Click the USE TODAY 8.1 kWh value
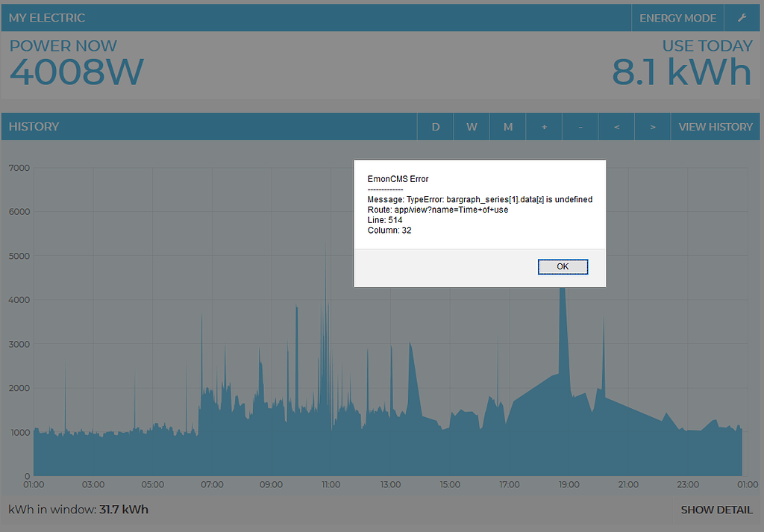 tap(681, 71)
